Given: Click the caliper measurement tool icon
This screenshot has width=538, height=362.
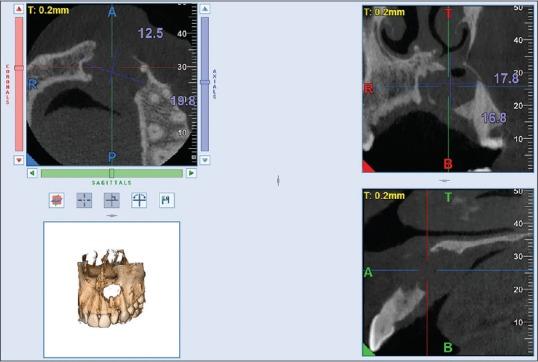Looking at the screenshot, I should click(167, 200).
